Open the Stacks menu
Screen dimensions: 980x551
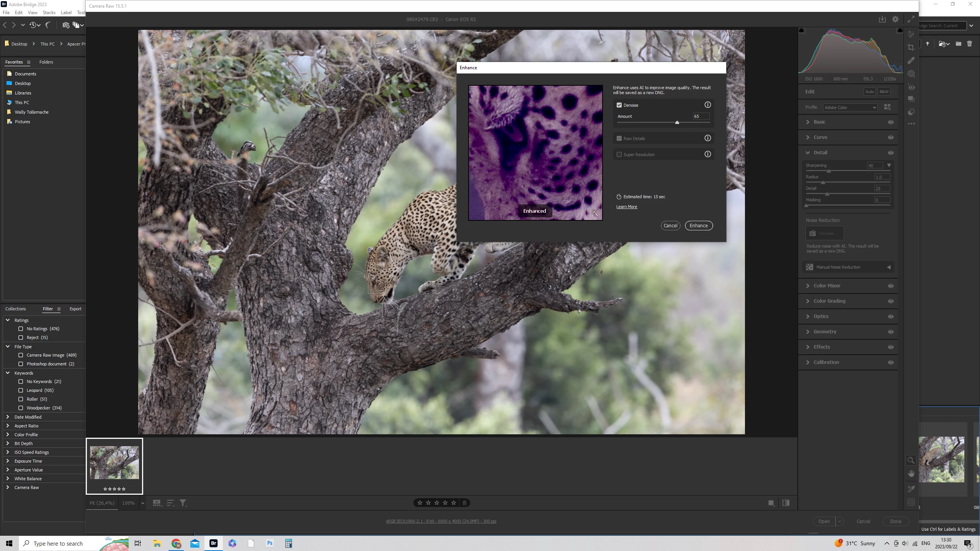[49, 13]
